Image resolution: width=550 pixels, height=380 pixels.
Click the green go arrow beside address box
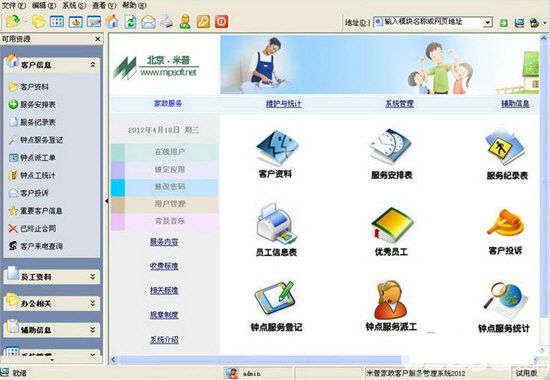504,23
